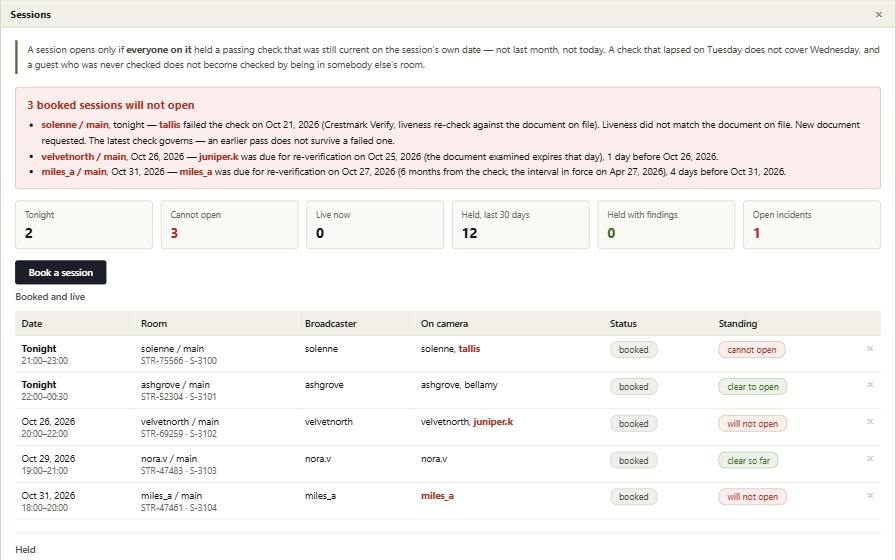This screenshot has height=560, width=896.
Task: Click booked status in velvetnorth row
Action: 633,423
